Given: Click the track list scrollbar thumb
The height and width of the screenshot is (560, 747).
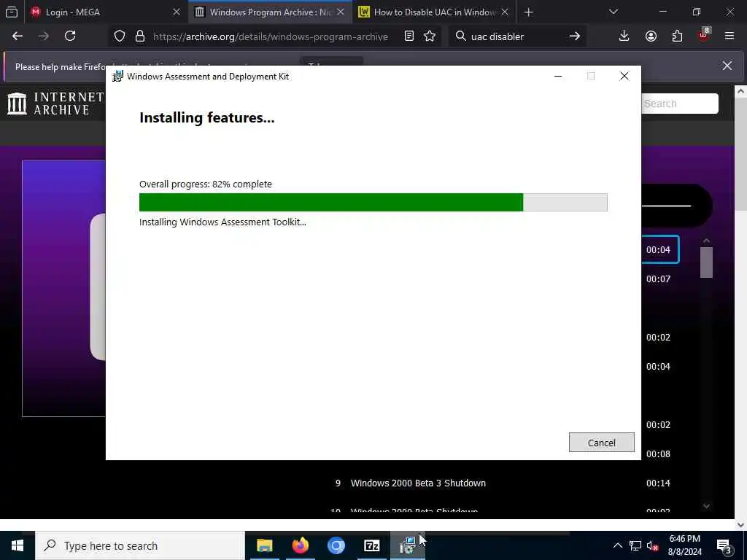Looking at the screenshot, I should point(706,262).
